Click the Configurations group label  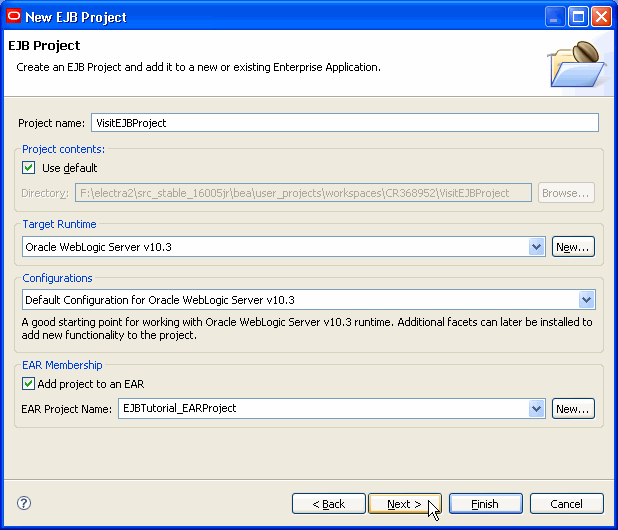click(58, 278)
